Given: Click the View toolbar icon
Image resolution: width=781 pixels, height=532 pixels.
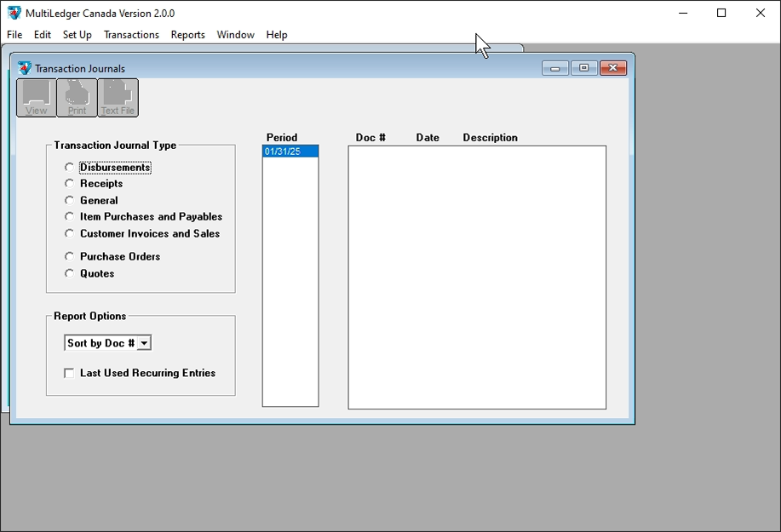Looking at the screenshot, I should pos(37,98).
